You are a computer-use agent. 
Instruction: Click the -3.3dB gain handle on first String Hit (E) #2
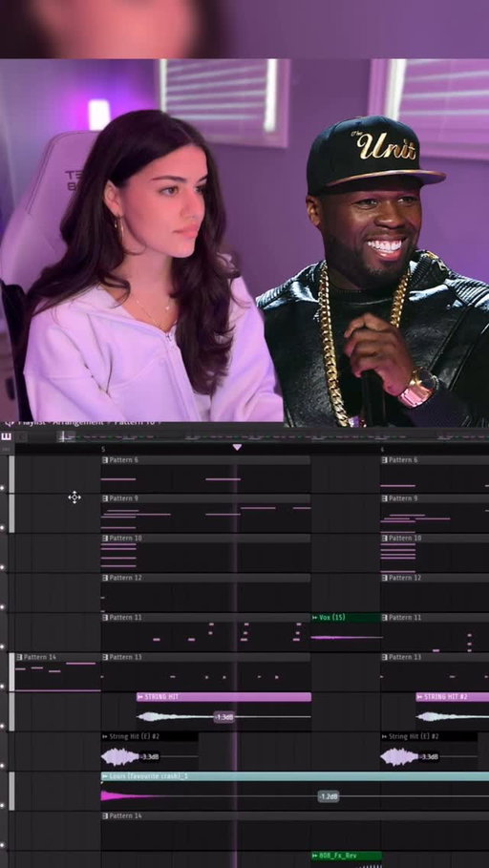pyautogui.click(x=150, y=756)
